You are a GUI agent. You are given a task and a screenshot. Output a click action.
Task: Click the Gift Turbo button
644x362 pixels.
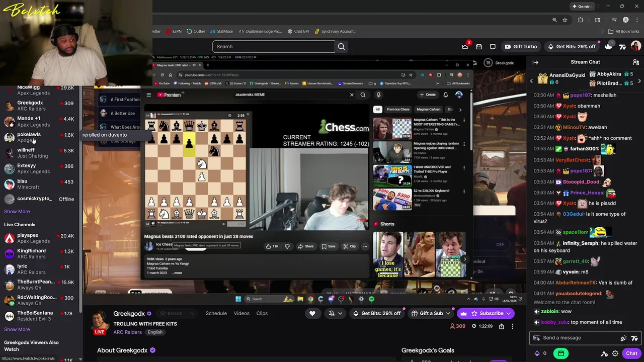[521, 46]
